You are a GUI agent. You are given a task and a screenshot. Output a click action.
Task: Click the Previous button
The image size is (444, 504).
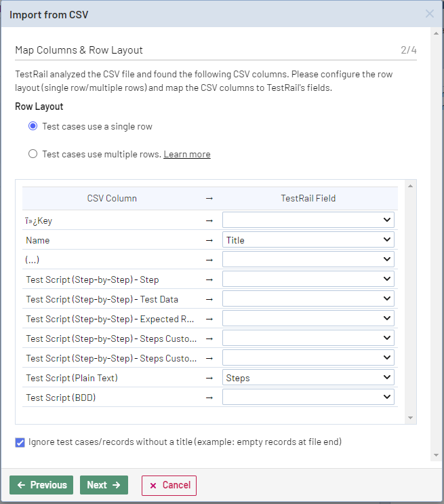(x=42, y=485)
